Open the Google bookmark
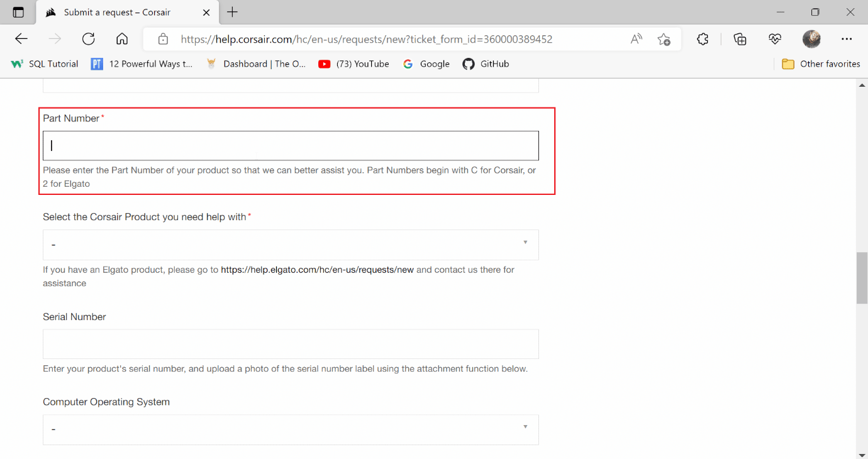 426,64
